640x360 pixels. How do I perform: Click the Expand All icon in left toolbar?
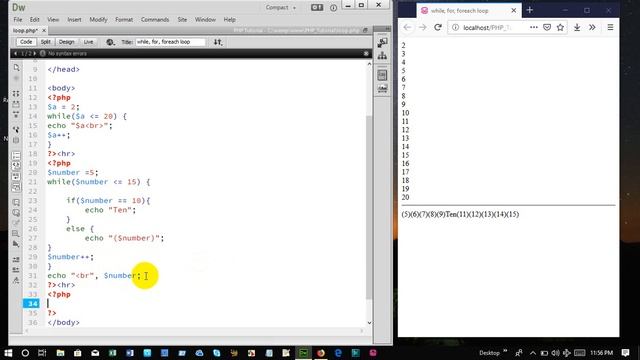click(x=16, y=115)
